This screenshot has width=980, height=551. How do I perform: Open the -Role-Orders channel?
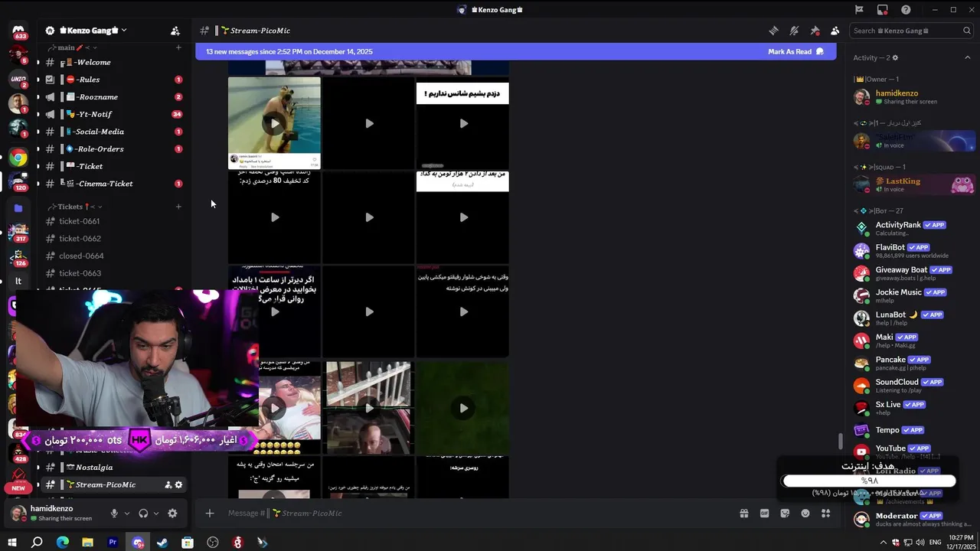tap(112, 149)
